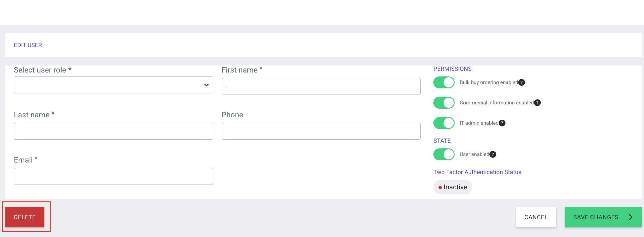This screenshot has height=237, width=644.
Task: Toggle the User enabled state switch
Action: (x=444, y=154)
